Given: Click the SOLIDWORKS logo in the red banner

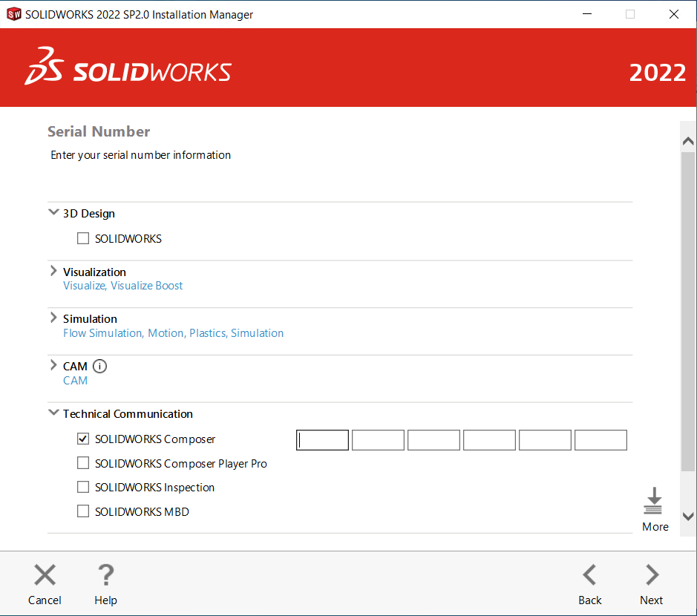Looking at the screenshot, I should pyautogui.click(x=128, y=68).
